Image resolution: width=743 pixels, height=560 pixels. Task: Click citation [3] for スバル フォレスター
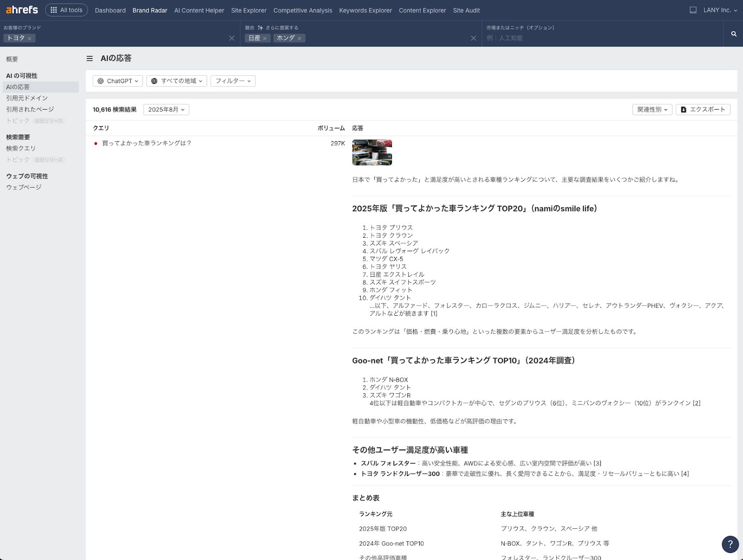click(598, 463)
